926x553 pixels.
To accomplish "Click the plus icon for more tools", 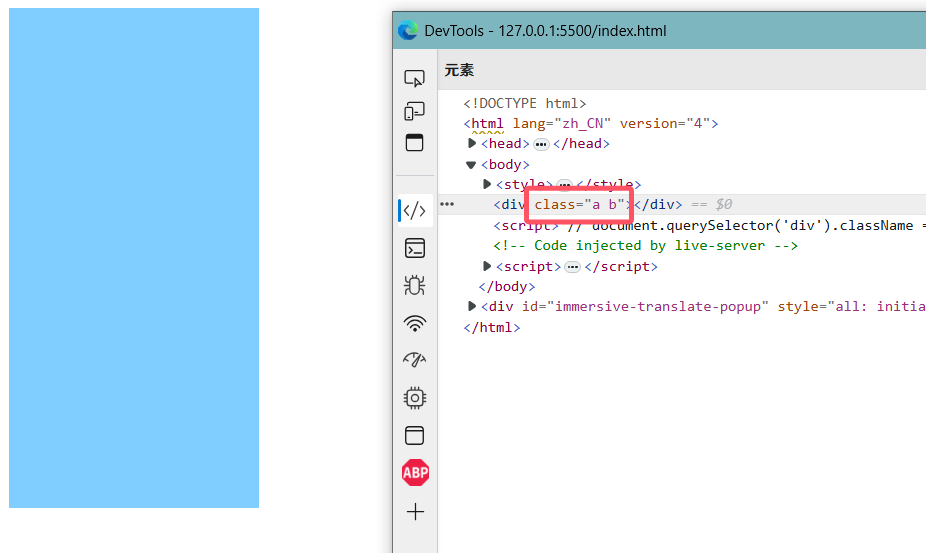I will 415,512.
